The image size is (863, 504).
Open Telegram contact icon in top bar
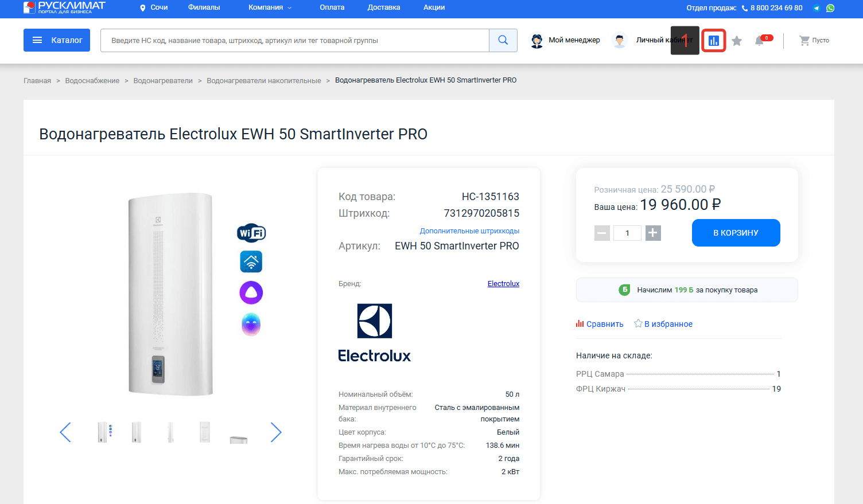pyautogui.click(x=816, y=8)
